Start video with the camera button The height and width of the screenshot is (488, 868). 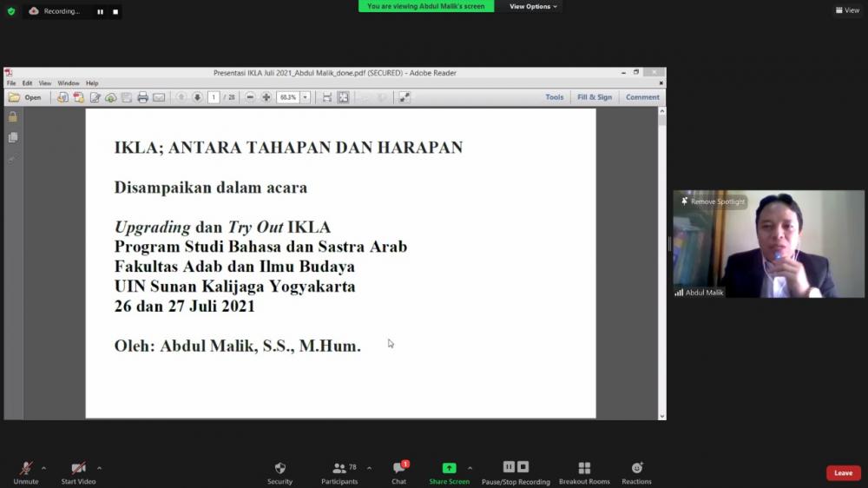click(x=78, y=472)
